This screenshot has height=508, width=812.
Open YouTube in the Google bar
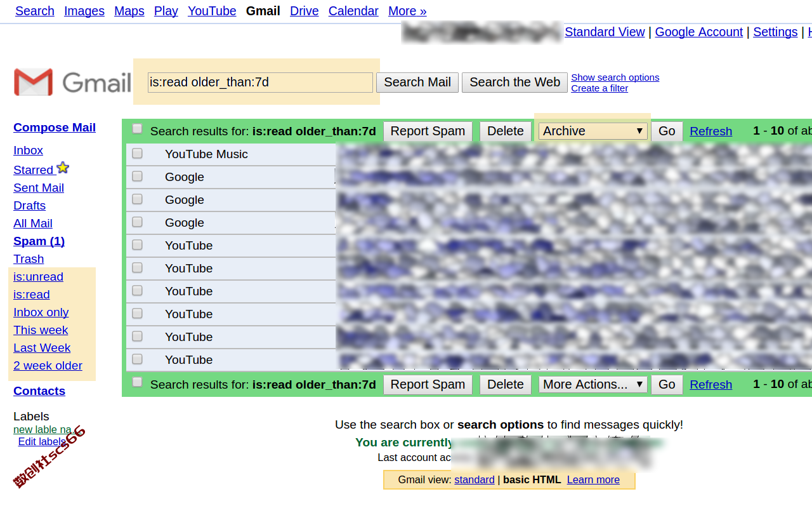[212, 11]
